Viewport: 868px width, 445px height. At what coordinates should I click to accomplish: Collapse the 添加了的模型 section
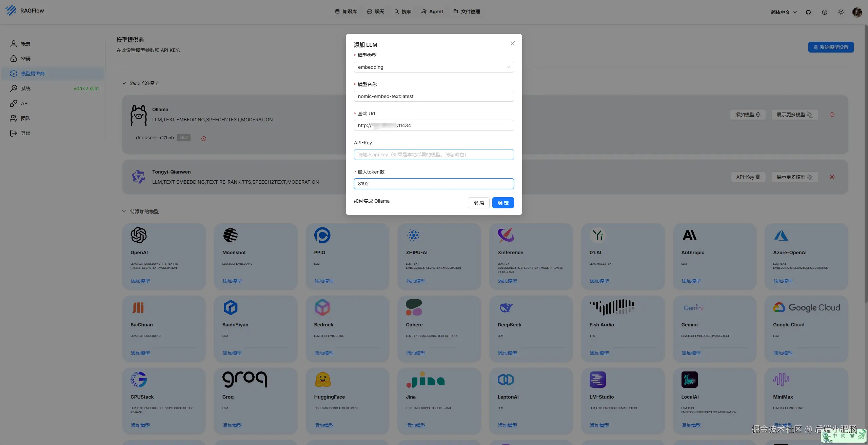[124, 83]
